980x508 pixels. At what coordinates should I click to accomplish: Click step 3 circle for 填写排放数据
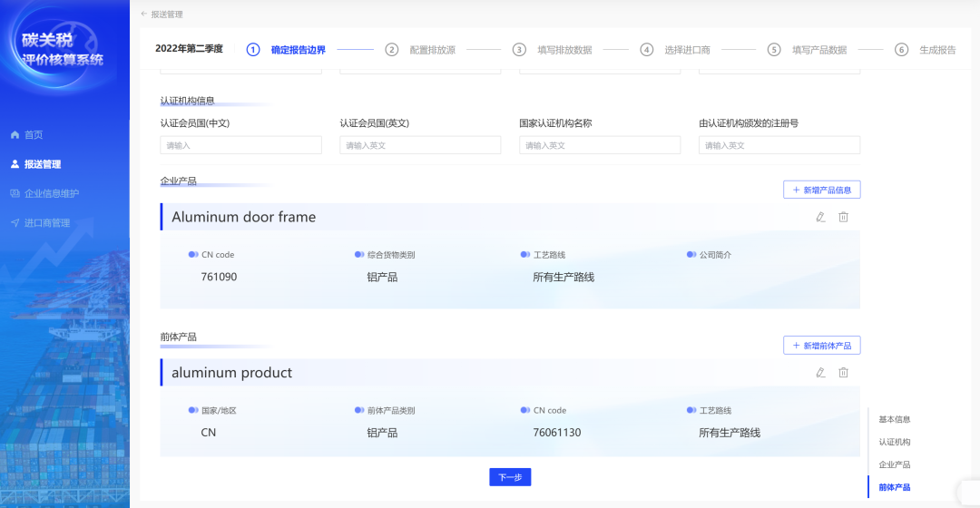[x=519, y=49]
